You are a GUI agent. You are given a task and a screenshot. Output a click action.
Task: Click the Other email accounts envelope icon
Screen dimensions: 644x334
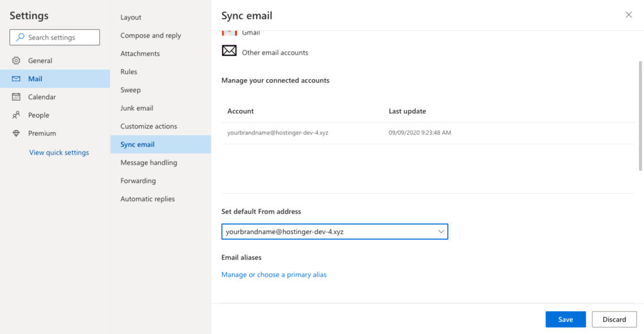tap(229, 51)
